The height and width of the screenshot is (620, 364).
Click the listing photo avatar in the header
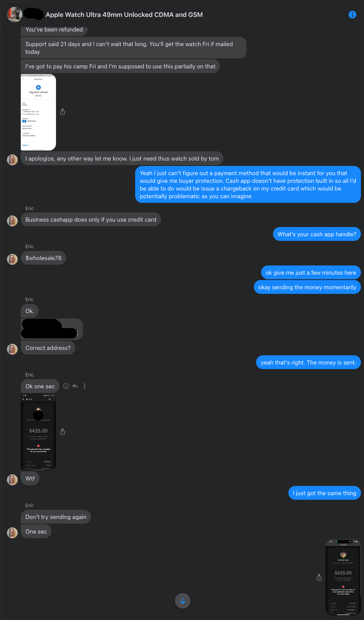click(15, 15)
